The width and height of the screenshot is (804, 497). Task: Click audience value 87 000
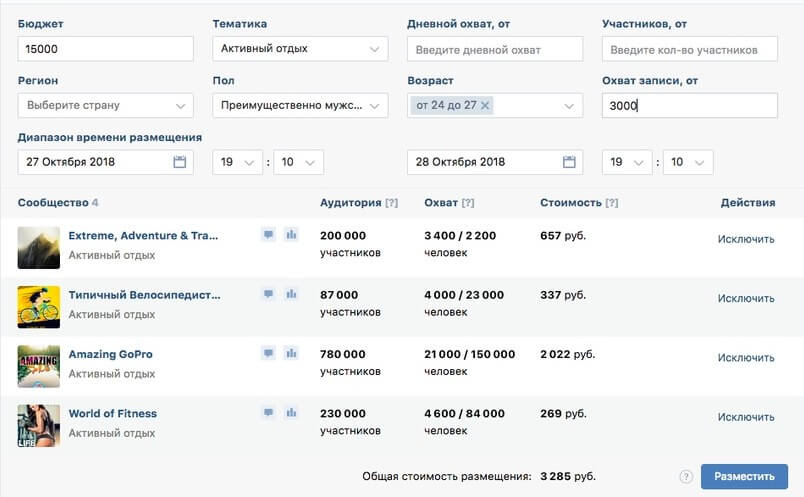(x=339, y=295)
